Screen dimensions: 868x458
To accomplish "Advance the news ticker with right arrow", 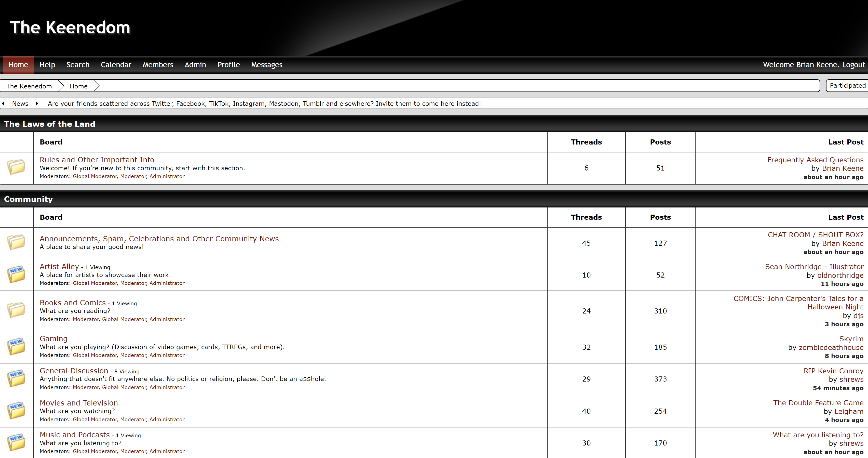I will [x=37, y=103].
